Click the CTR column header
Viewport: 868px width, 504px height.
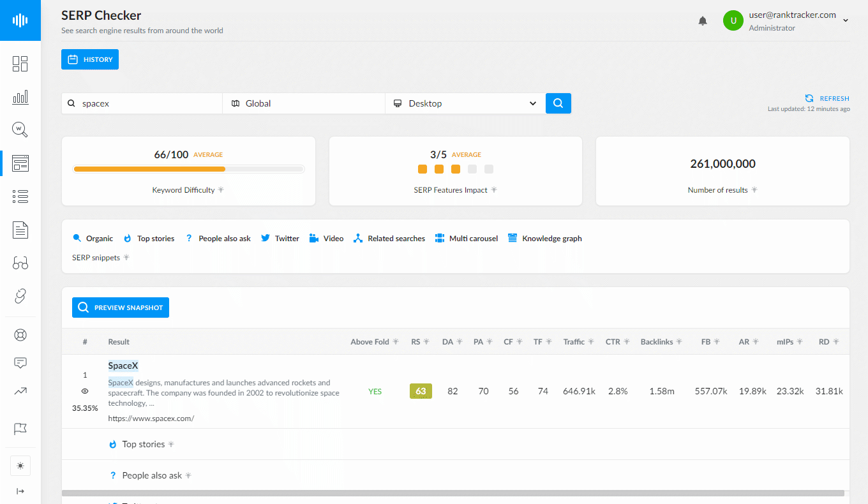(613, 342)
